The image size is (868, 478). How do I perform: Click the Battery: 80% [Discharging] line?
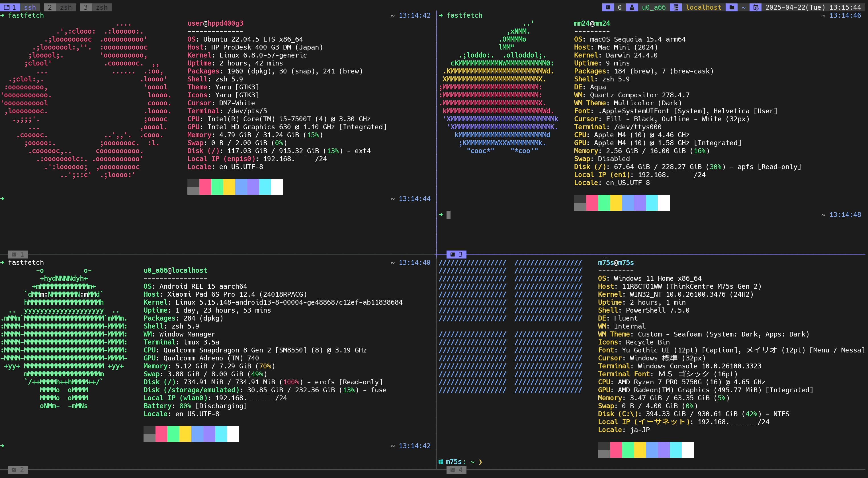coord(195,406)
